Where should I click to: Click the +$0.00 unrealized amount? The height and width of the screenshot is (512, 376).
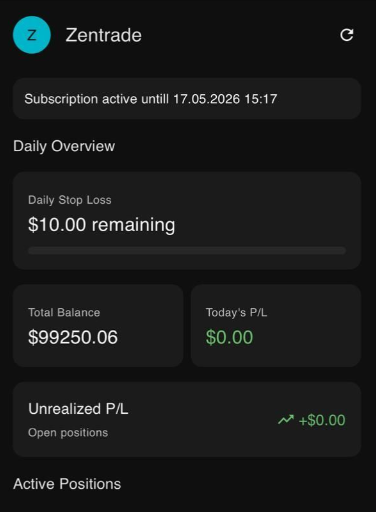(322, 420)
